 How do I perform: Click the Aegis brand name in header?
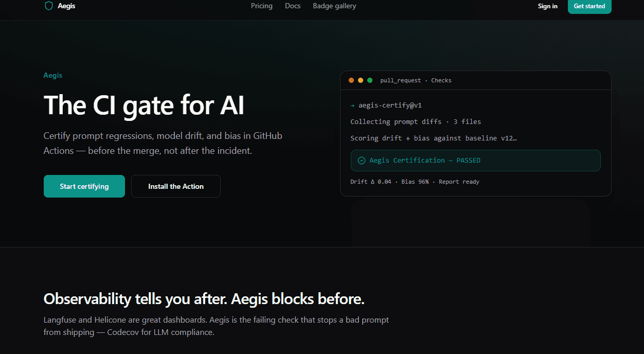pos(66,6)
